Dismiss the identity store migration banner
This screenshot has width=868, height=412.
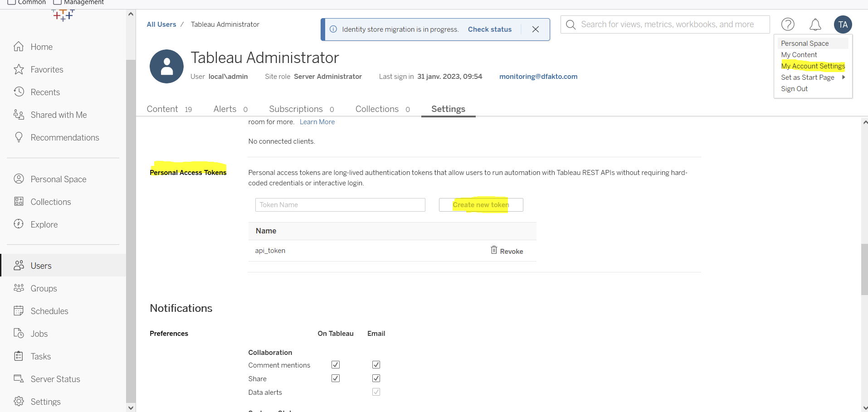pyautogui.click(x=536, y=29)
